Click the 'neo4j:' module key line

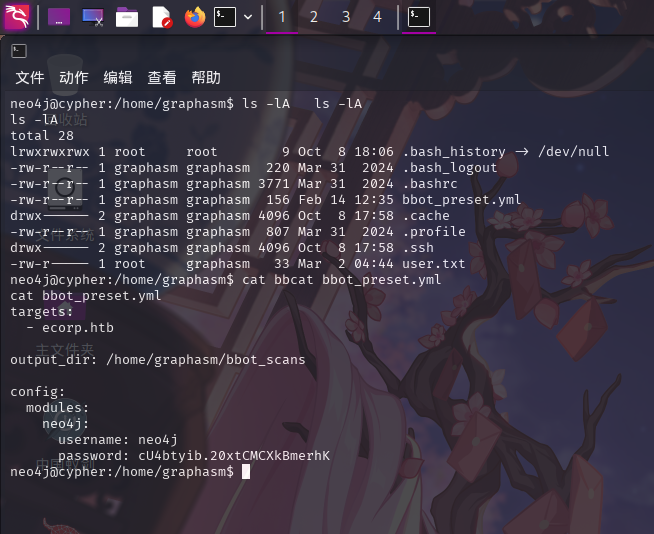[x=65, y=424]
